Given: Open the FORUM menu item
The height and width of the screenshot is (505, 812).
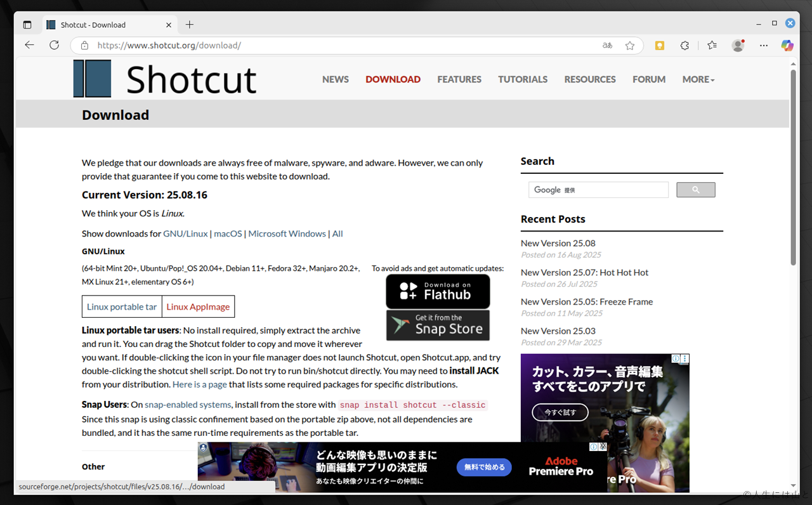Looking at the screenshot, I should tap(649, 79).
